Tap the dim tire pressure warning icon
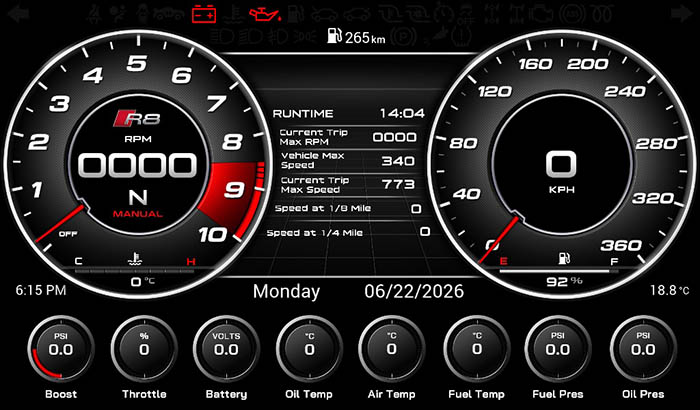 point(462,35)
